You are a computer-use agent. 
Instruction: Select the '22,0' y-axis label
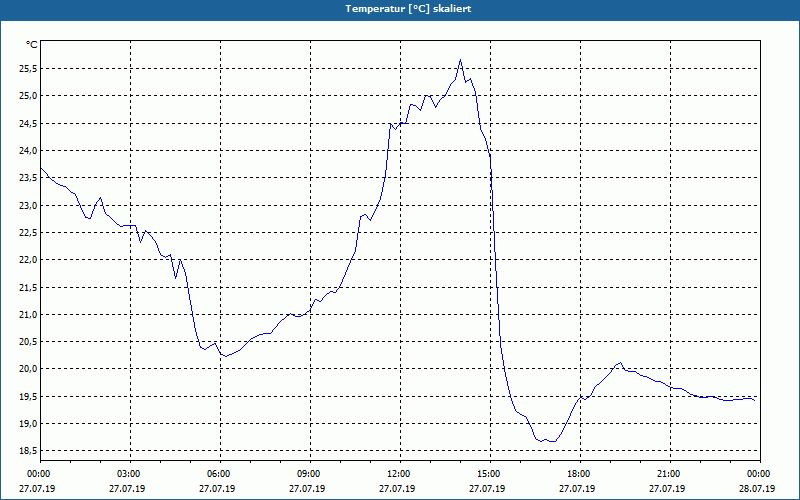[28, 260]
